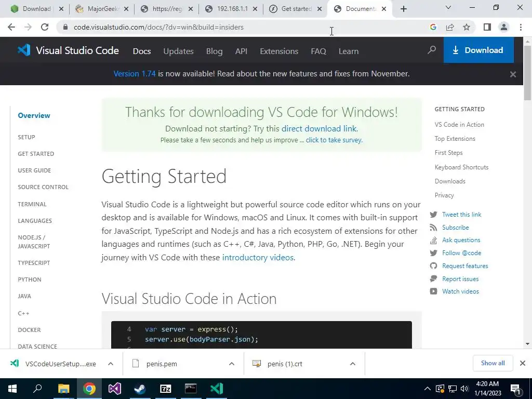The height and width of the screenshot is (399, 532).
Task: Click the page vertical scrollbar thumb
Action: click(527, 73)
